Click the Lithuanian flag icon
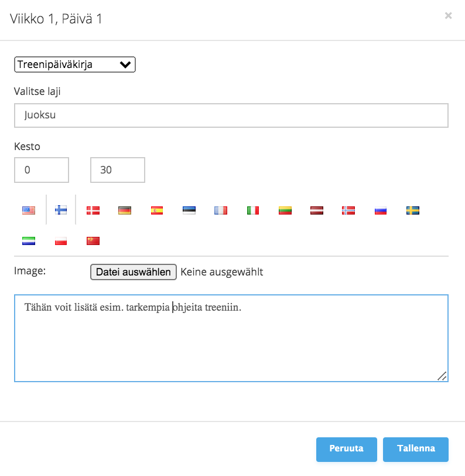This screenshot has width=465, height=476. pos(285,210)
